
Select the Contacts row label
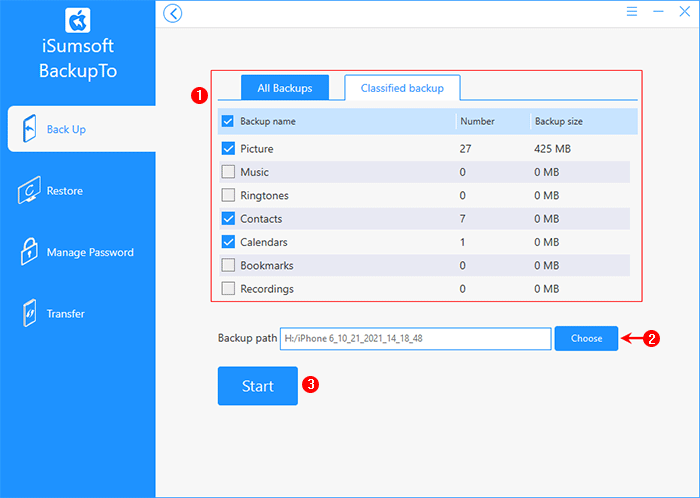[x=261, y=219]
